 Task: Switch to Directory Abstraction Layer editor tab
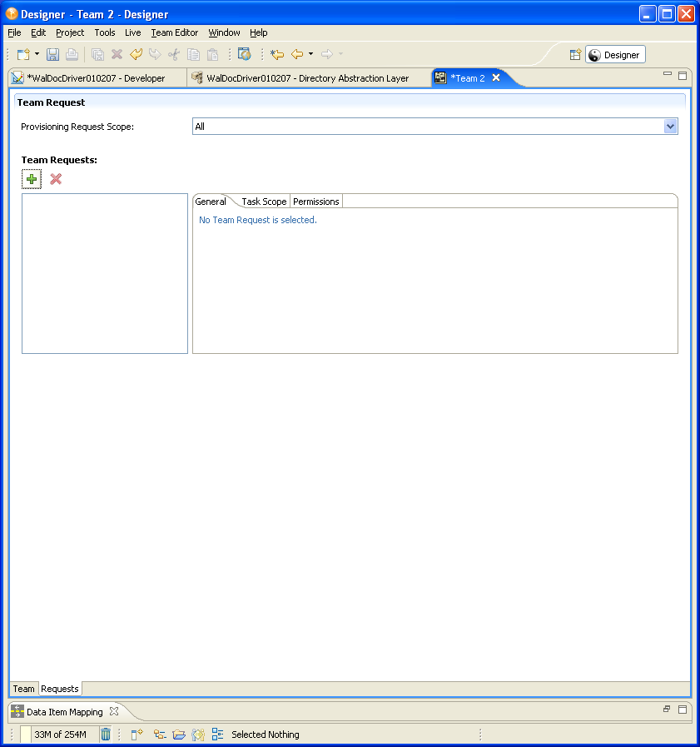tap(308, 78)
